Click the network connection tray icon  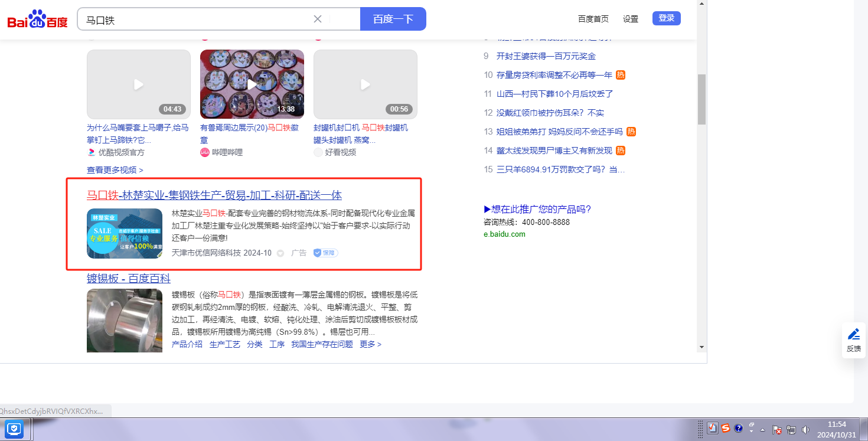pos(791,430)
